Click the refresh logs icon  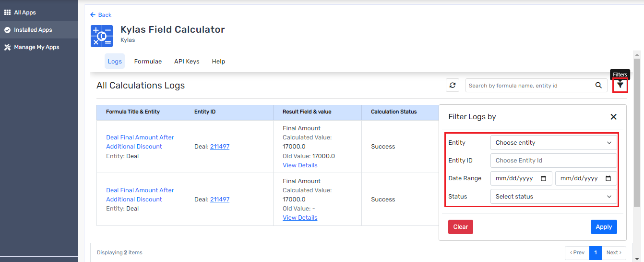point(452,86)
